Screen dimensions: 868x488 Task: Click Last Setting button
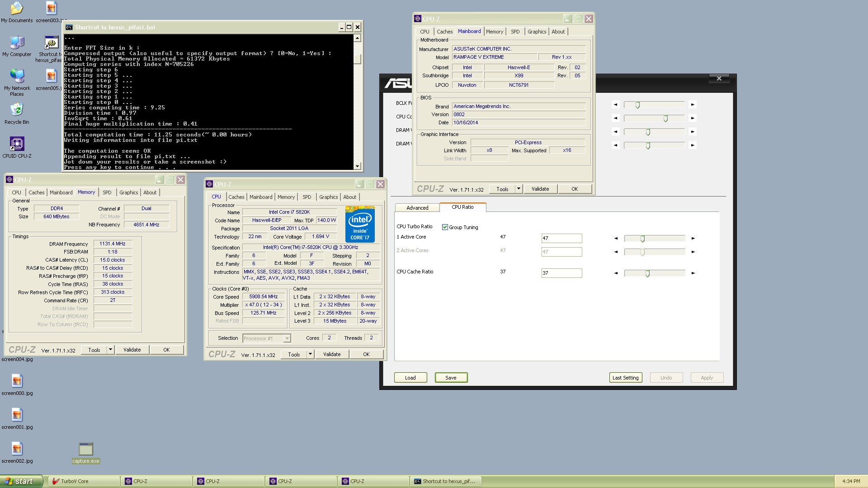[626, 378]
